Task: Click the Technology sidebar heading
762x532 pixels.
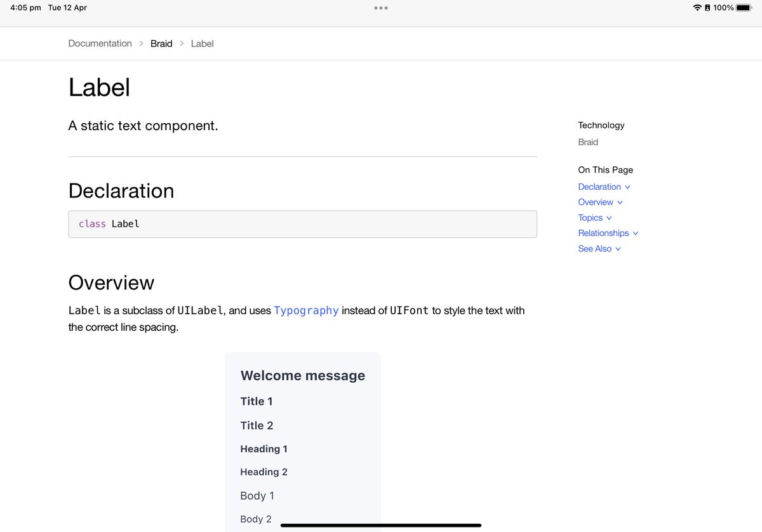Action: pos(601,125)
